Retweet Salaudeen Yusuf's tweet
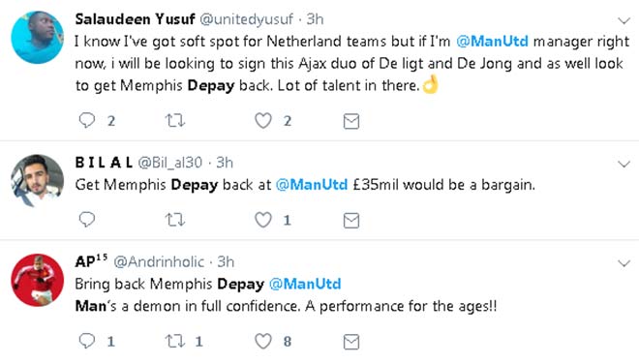 tap(175, 121)
